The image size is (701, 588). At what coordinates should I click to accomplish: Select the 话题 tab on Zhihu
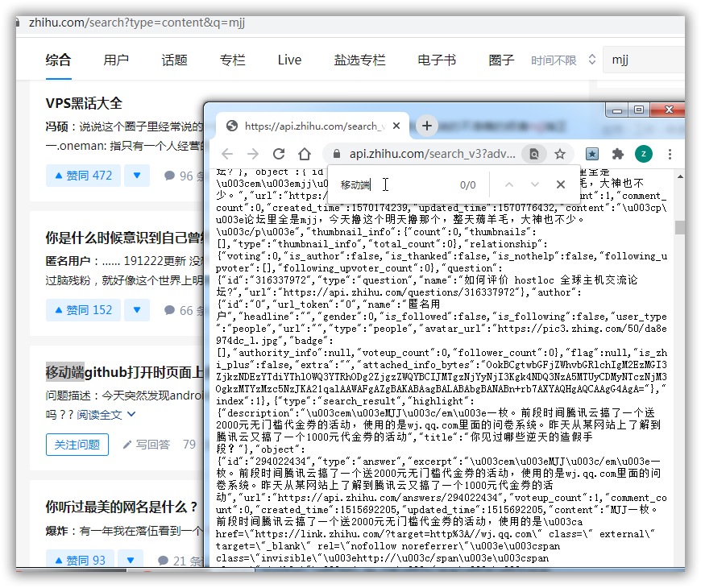click(174, 60)
